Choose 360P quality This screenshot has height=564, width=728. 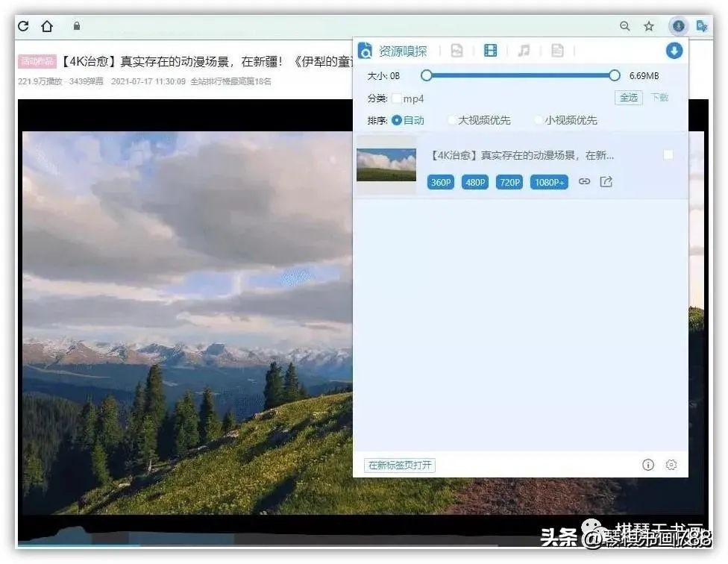coord(441,183)
